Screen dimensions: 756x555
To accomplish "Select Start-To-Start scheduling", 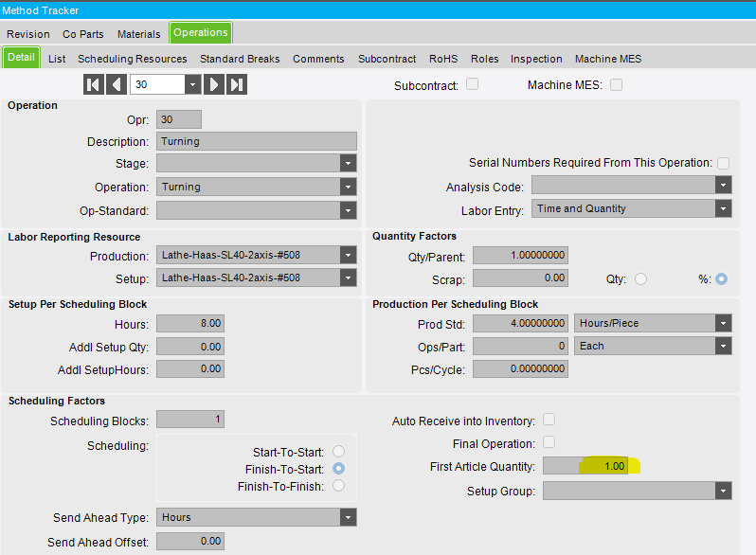I will pos(338,452).
